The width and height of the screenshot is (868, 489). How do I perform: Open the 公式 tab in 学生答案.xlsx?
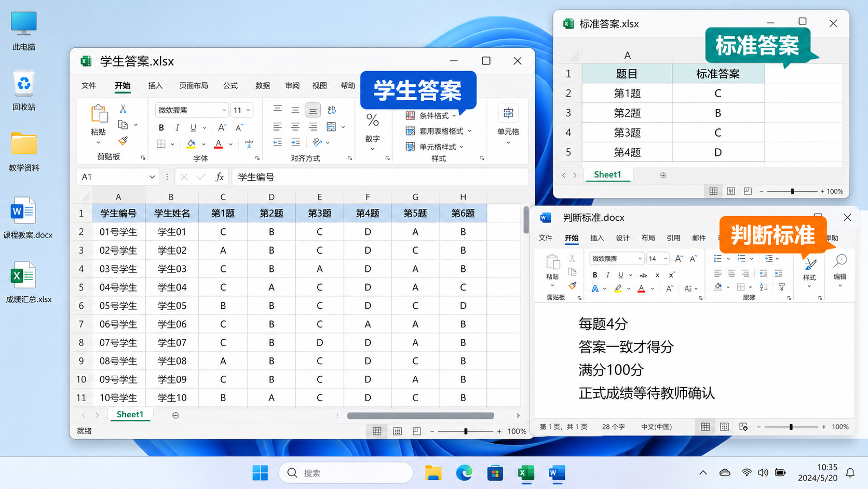pos(230,86)
